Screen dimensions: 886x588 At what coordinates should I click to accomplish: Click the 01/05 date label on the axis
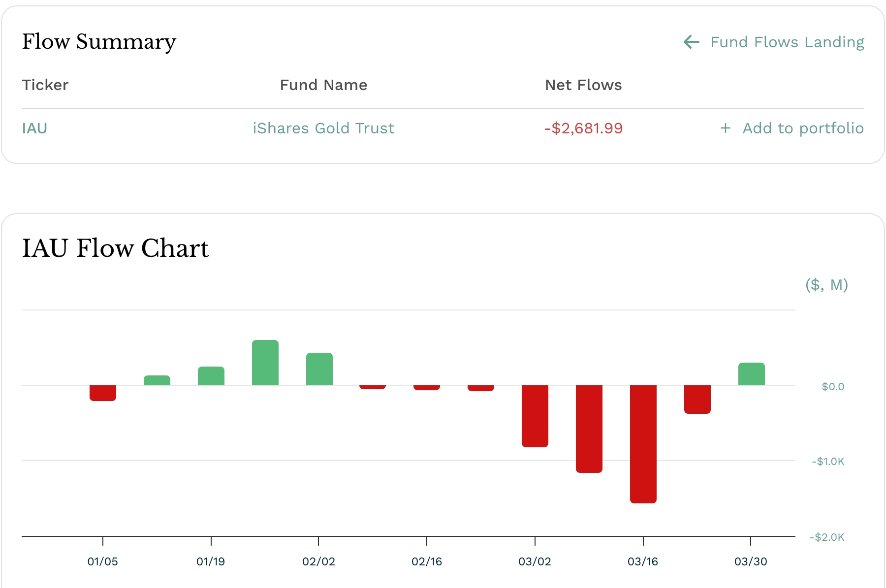point(102,561)
